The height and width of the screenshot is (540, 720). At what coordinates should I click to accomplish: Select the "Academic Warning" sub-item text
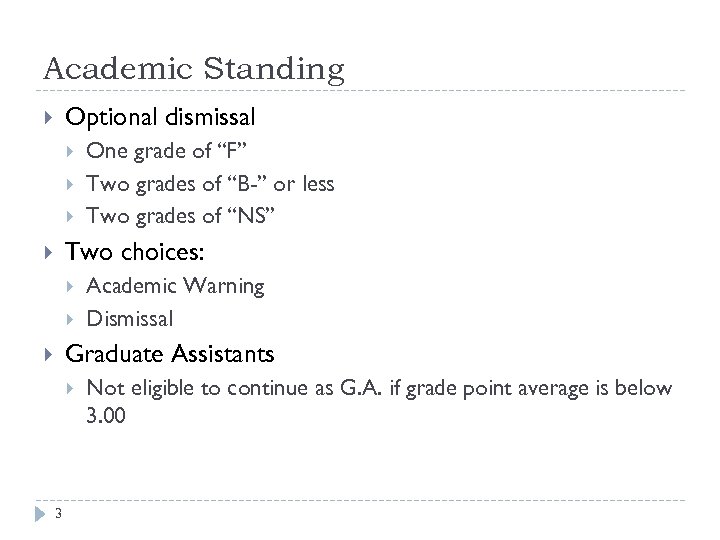[175, 286]
